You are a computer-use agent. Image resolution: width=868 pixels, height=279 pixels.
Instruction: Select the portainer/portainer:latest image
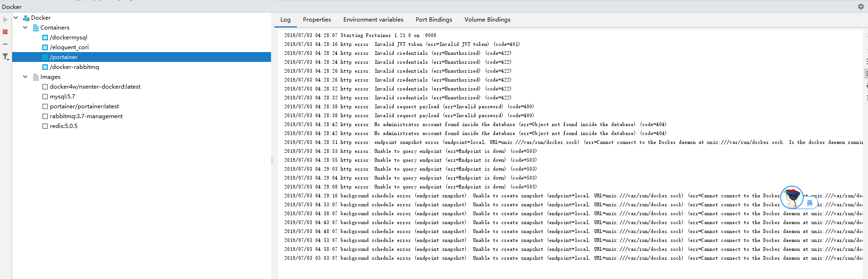click(x=85, y=106)
